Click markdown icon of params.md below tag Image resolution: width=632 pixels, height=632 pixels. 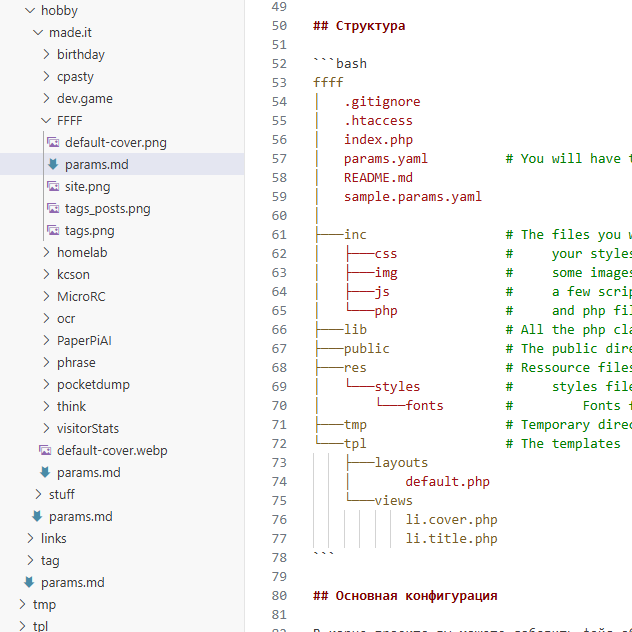tap(29, 582)
